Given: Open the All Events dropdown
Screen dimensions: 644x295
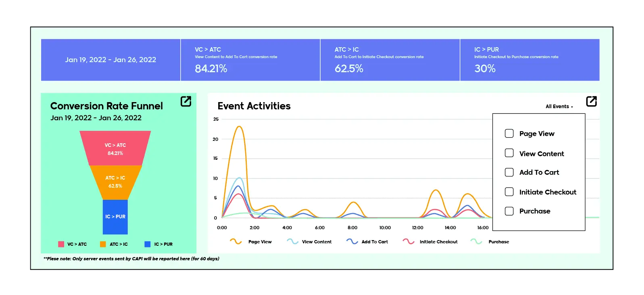Looking at the screenshot, I should [x=559, y=107].
